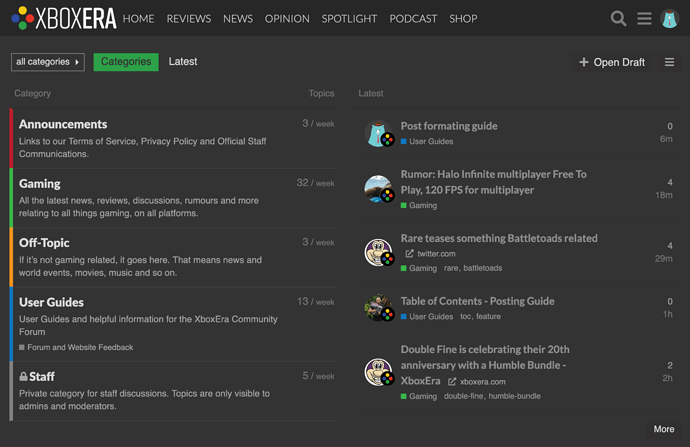This screenshot has height=447, width=690.
Task: Click the 1h activity time
Action: [668, 314]
